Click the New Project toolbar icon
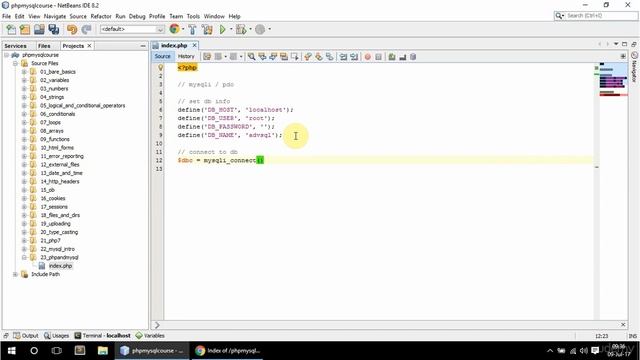The image size is (640, 360). 25,29
